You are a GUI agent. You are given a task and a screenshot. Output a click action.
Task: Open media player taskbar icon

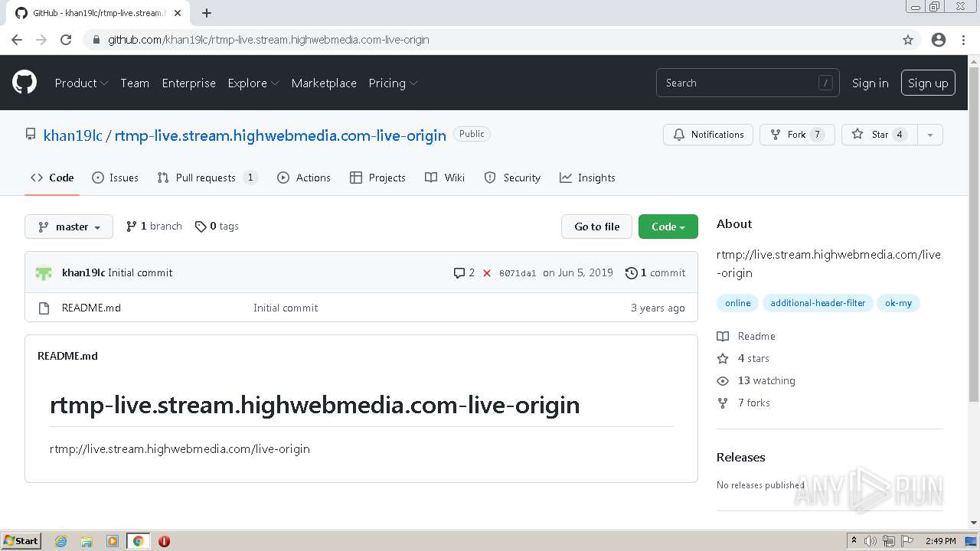point(113,541)
